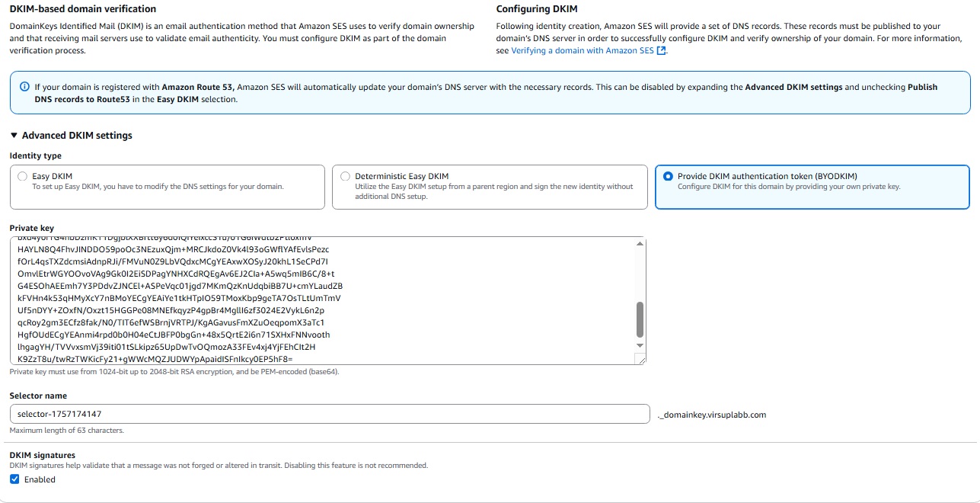Open Verifying a domain with Amazon SES link

583,51
